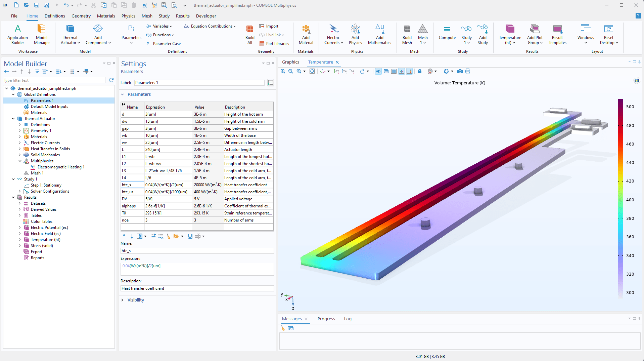Open the Add Component dropdown
Image resolution: width=644 pixels, height=361 pixels.
[98, 34]
